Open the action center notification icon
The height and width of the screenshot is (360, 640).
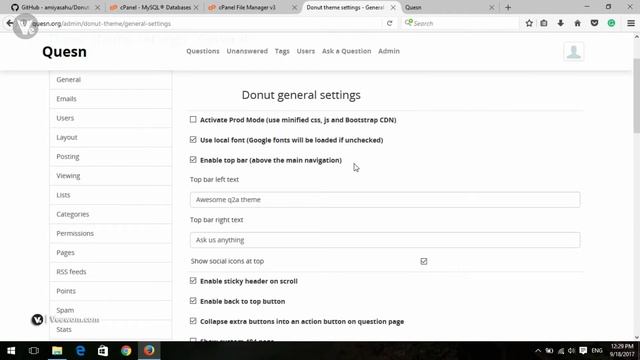tap(583, 351)
